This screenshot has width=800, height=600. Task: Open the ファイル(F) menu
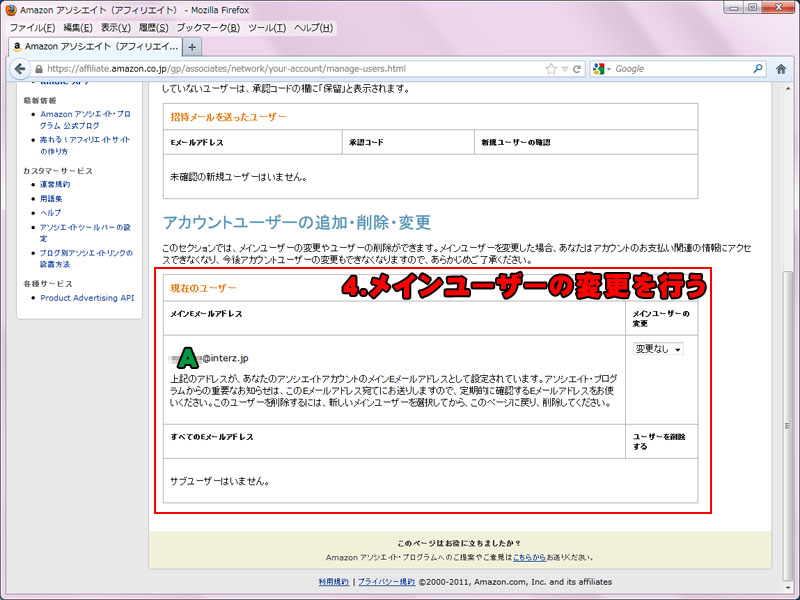tap(33, 28)
